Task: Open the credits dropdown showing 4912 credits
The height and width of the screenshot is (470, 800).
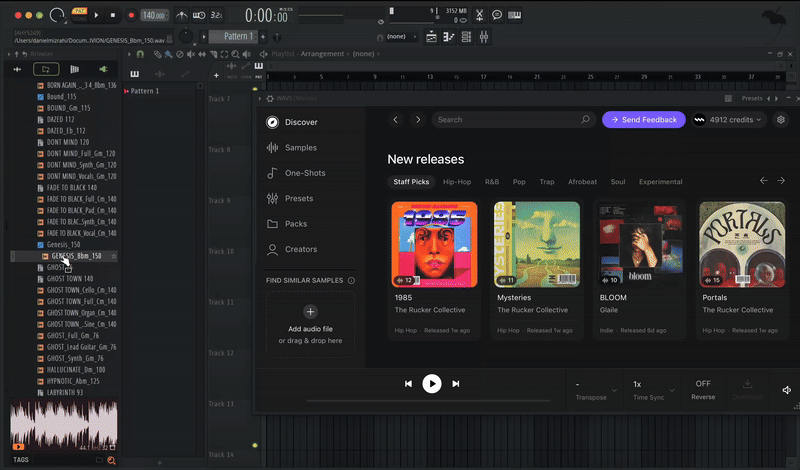Action: (x=729, y=119)
